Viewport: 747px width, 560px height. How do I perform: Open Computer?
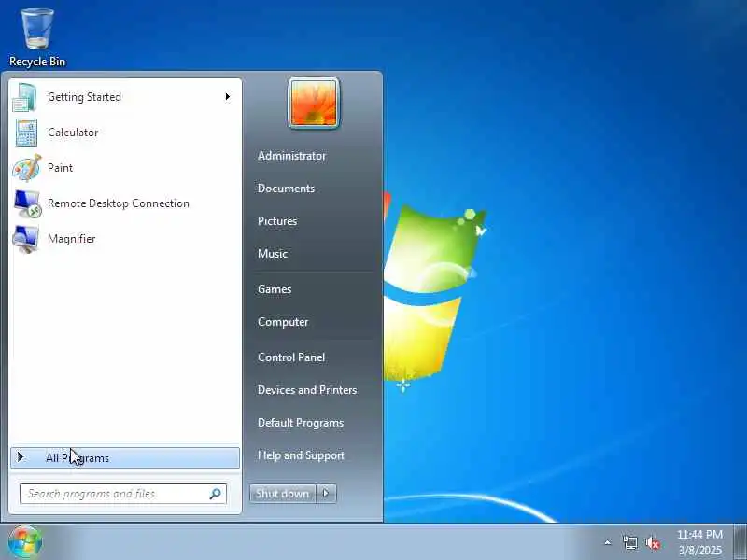pos(283,322)
